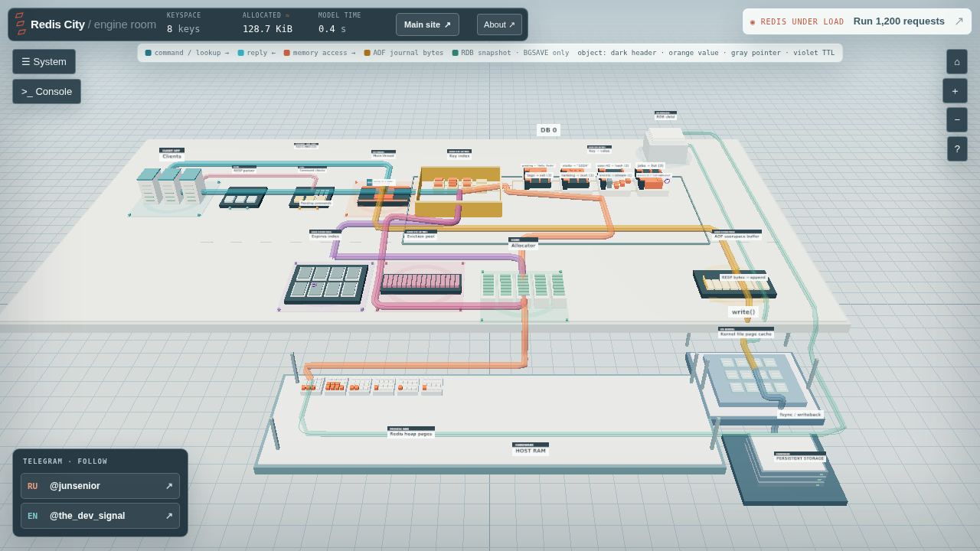Screen dimensions: 980x551
Task: Reset the camera with the home icon
Action: coord(957,62)
